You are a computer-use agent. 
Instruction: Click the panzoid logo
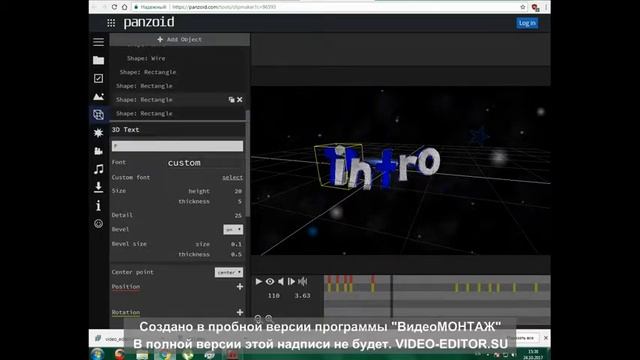pyautogui.click(x=149, y=22)
